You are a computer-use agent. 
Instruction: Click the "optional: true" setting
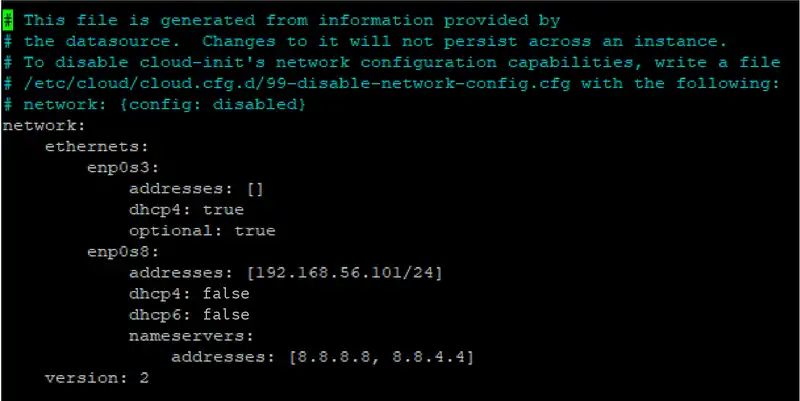coord(202,230)
